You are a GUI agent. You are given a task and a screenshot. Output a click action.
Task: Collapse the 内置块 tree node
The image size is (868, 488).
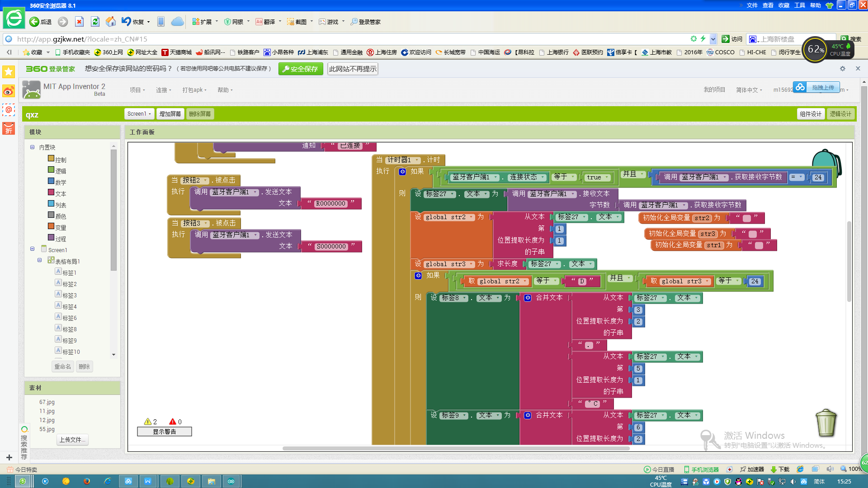(33, 147)
